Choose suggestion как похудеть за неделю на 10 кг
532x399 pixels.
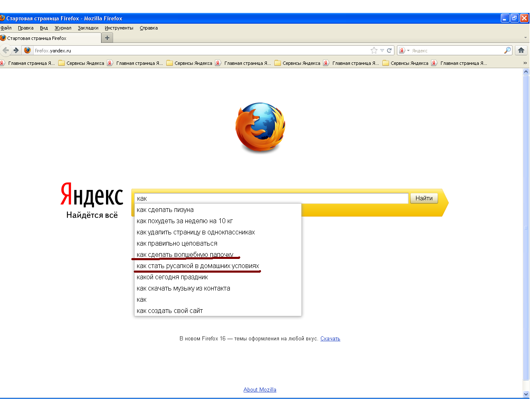[x=218, y=221]
